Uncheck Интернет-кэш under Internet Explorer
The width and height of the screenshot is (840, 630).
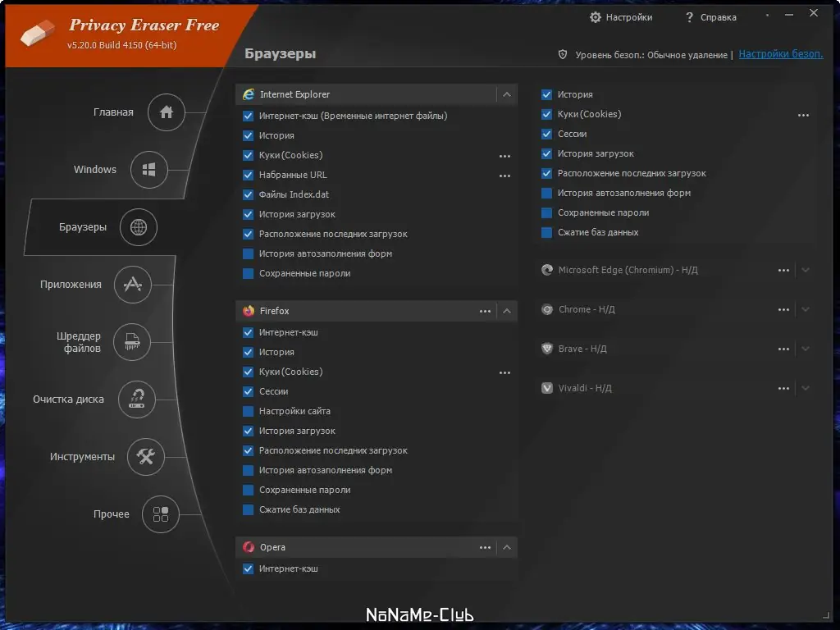249,116
